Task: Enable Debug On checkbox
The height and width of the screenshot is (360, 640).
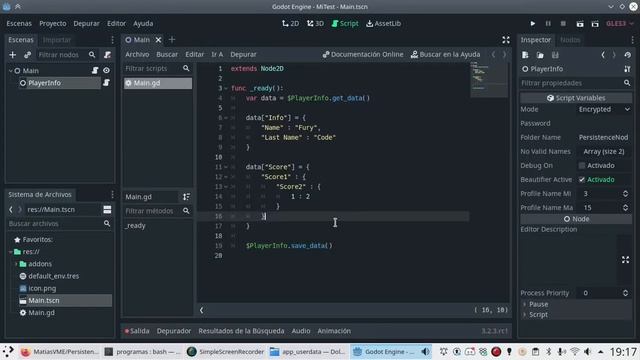Action: (582, 166)
